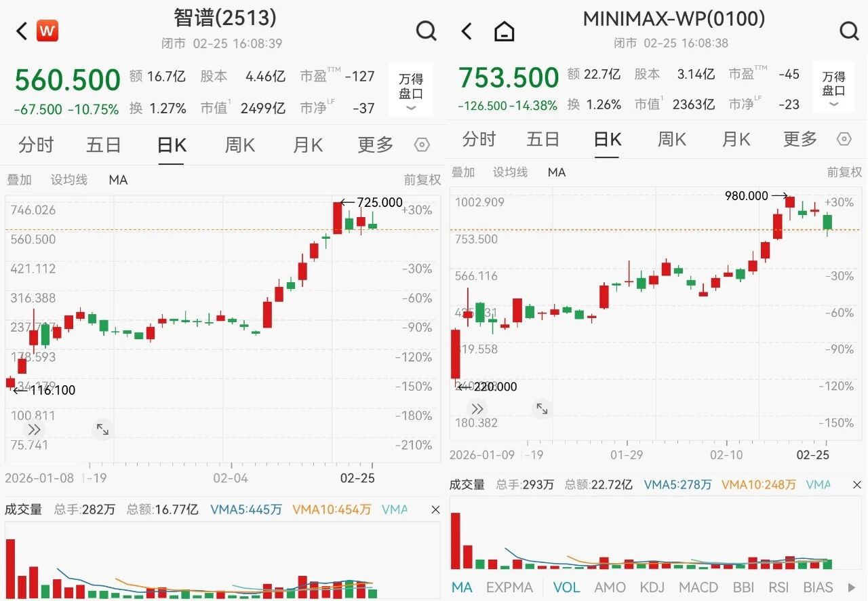Tap the 980.000 high label on MINIMAX chart
The width and height of the screenshot is (868, 601).
747,195
